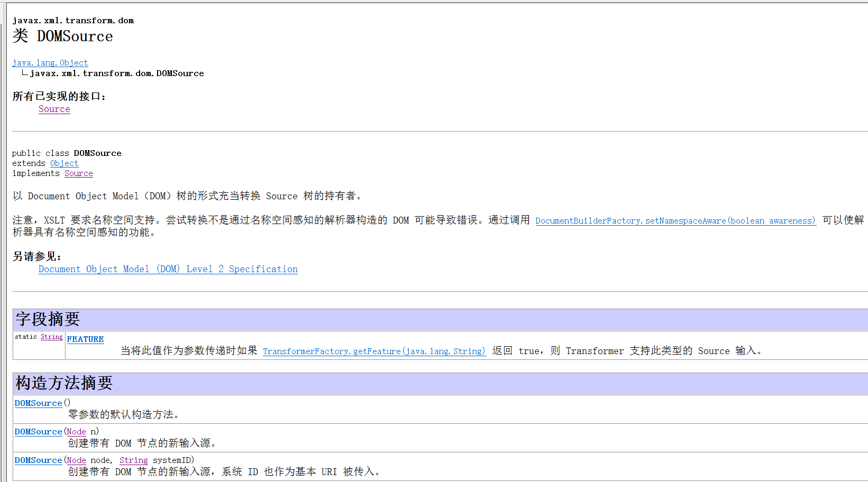This screenshot has width=868, height=482.
Task: Open the FEATURE field link
Action: coord(85,339)
